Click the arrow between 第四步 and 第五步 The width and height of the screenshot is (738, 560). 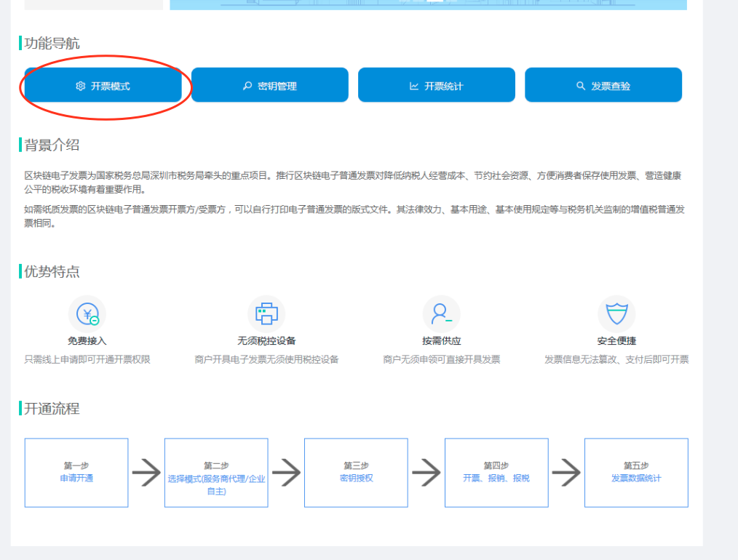pyautogui.click(x=566, y=473)
